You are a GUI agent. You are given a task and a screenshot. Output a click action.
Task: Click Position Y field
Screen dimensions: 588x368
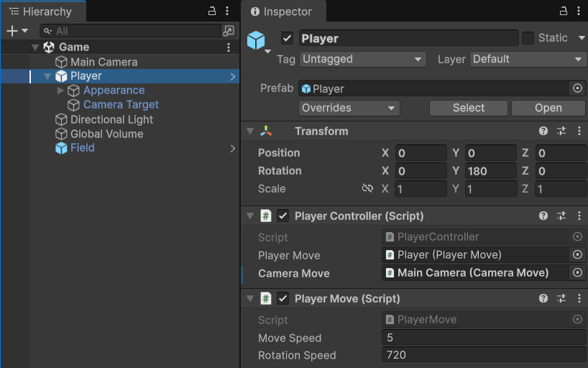pos(491,153)
